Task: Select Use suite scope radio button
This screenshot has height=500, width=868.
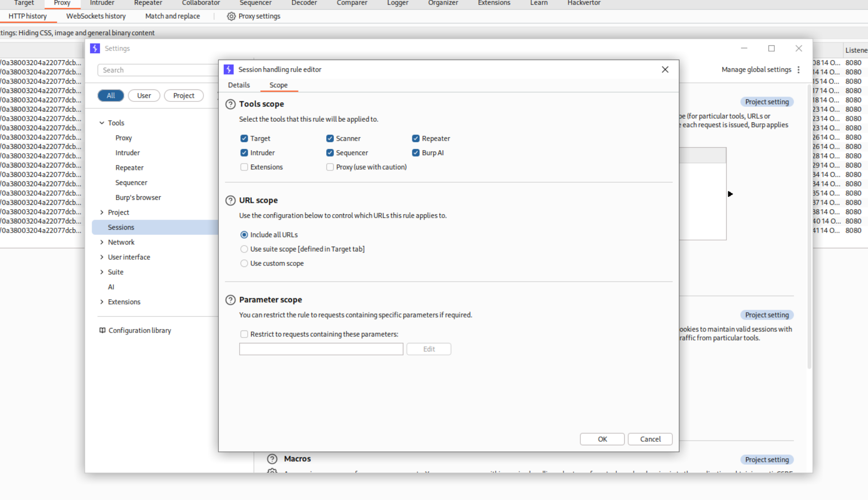Action: coord(244,250)
